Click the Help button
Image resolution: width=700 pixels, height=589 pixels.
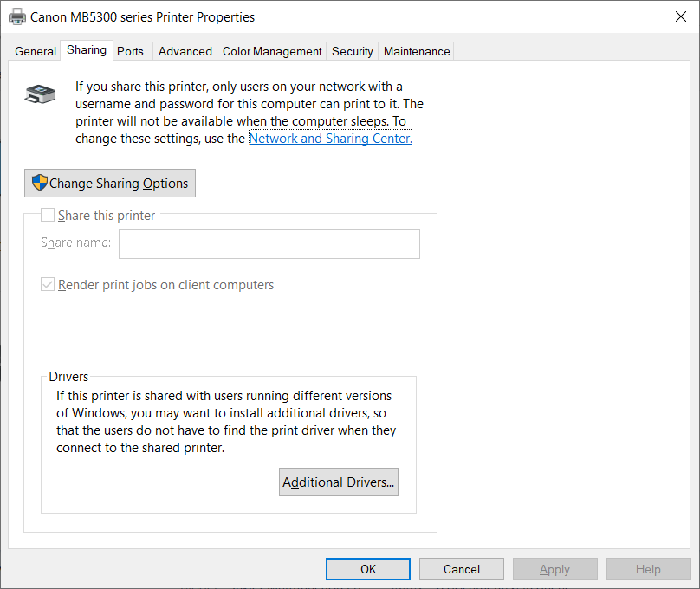pyautogui.click(x=648, y=569)
